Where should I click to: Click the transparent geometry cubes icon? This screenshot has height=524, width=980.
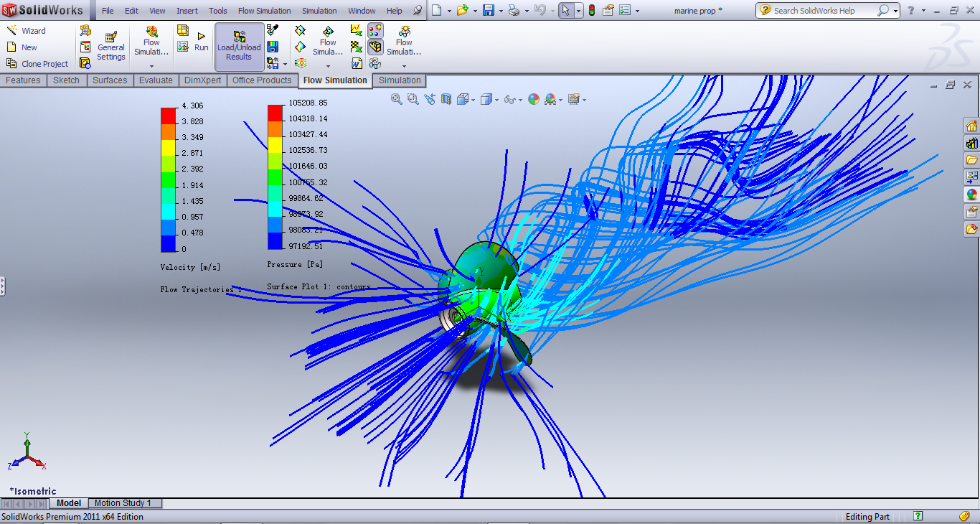click(375, 63)
